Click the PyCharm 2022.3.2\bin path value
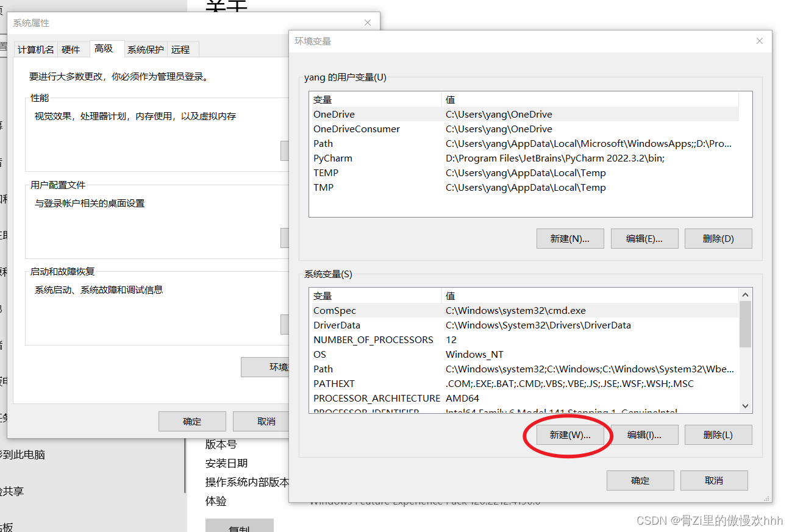 (x=555, y=158)
